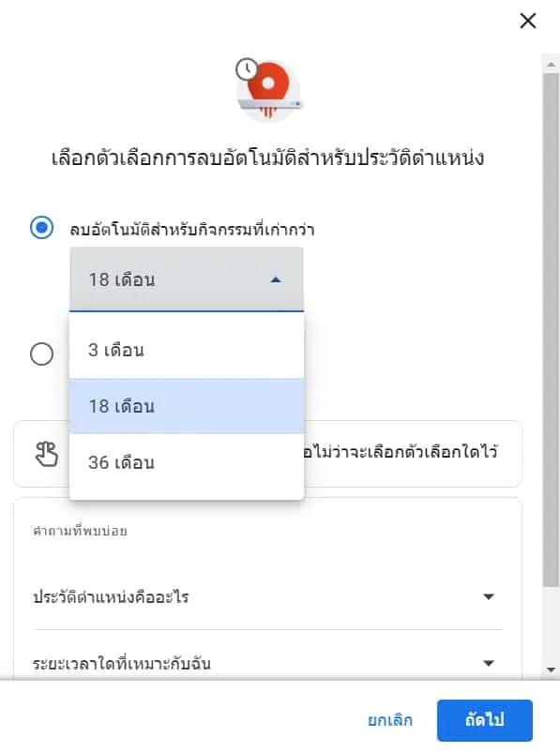Close the dialog with the X icon

(528, 21)
